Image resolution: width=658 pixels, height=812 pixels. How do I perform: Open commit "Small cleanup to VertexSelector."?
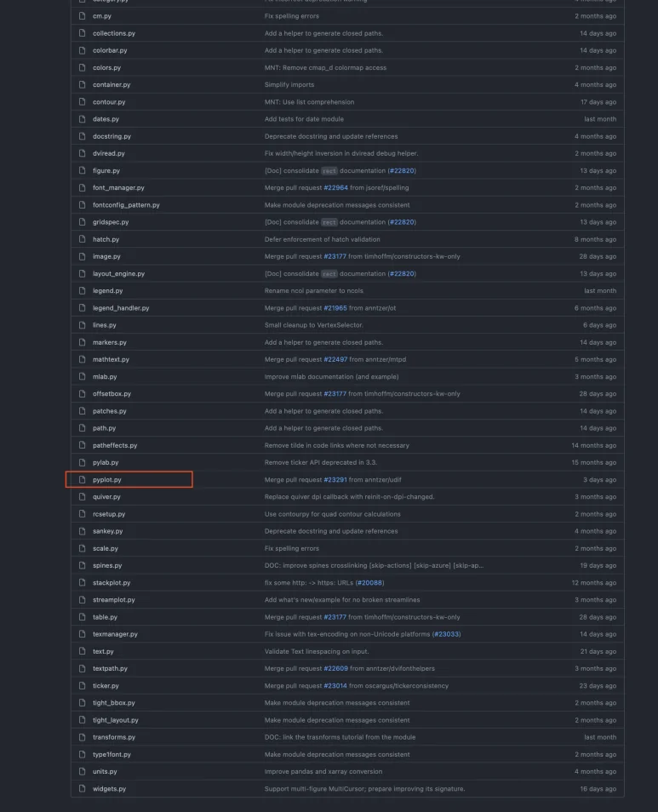pyautogui.click(x=313, y=325)
